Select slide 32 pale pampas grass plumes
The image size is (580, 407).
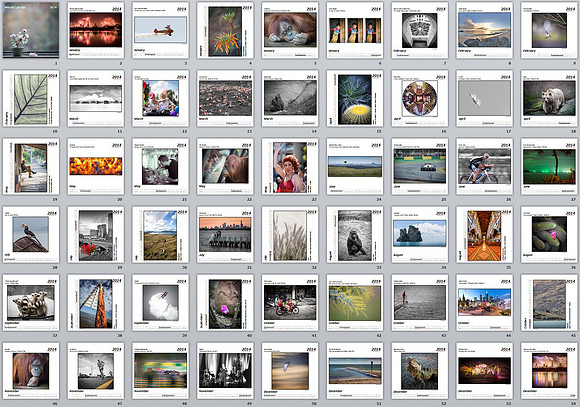point(290,235)
